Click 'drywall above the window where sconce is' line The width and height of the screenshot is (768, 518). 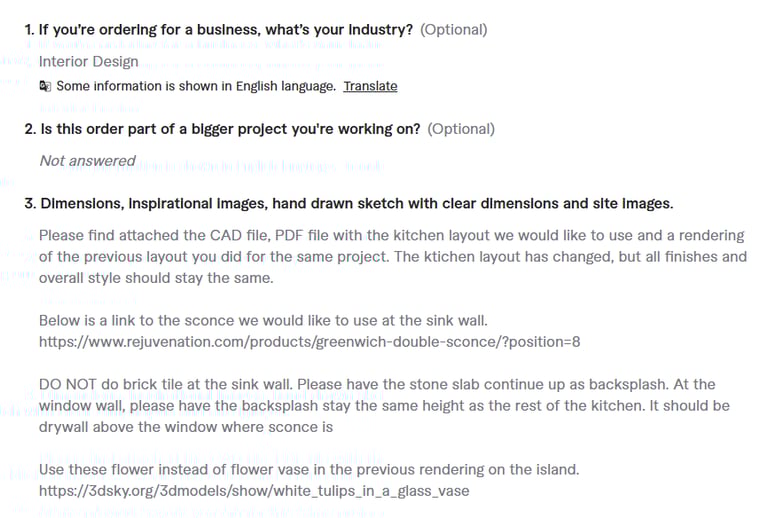[x=186, y=427]
